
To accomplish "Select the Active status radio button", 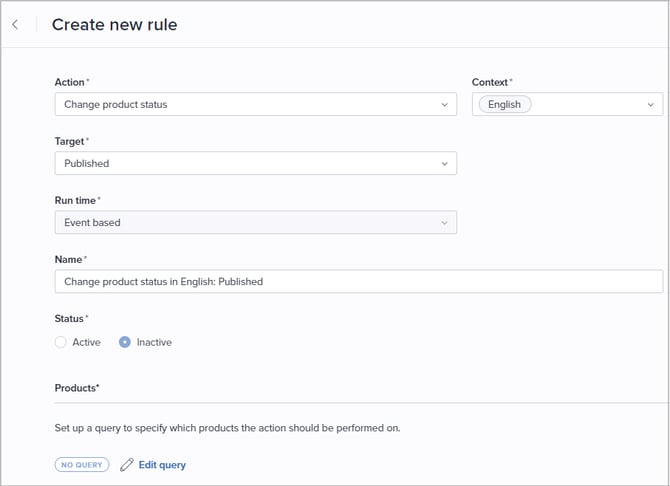I will point(61,342).
